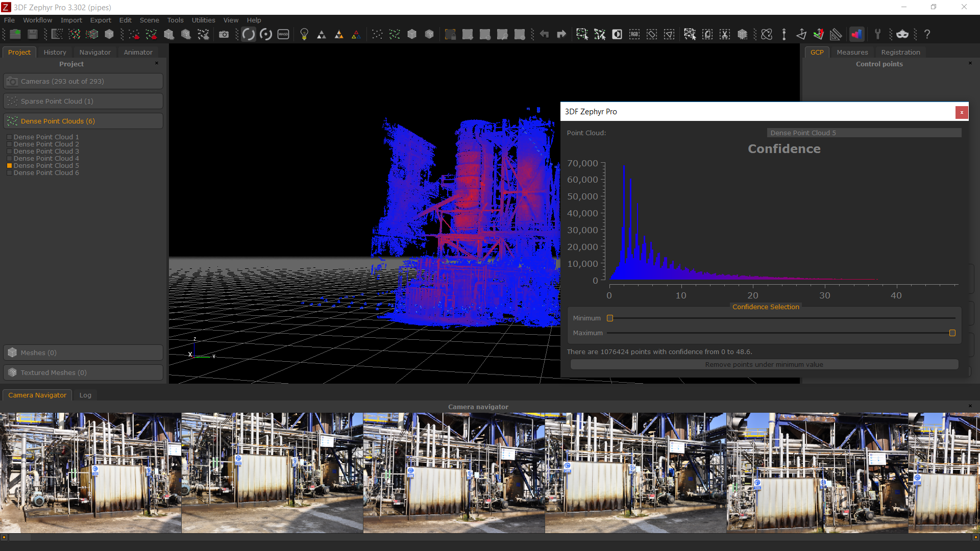Toggle Dense Point Cloud 4 checkbox
Screen dimensions: 980x551
9,159
